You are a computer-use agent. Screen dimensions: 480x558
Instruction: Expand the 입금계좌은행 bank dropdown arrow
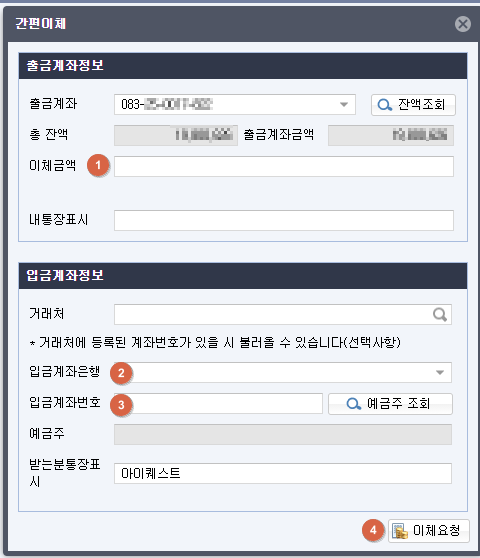(440, 373)
